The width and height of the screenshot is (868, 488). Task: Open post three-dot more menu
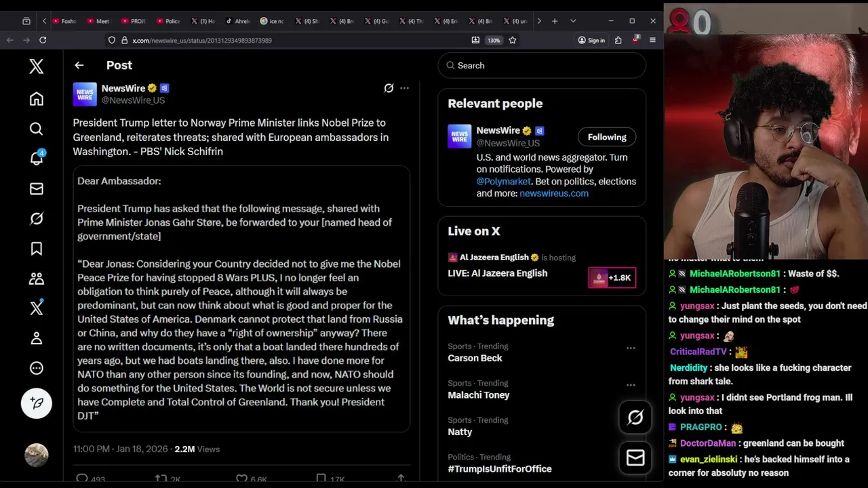[404, 88]
